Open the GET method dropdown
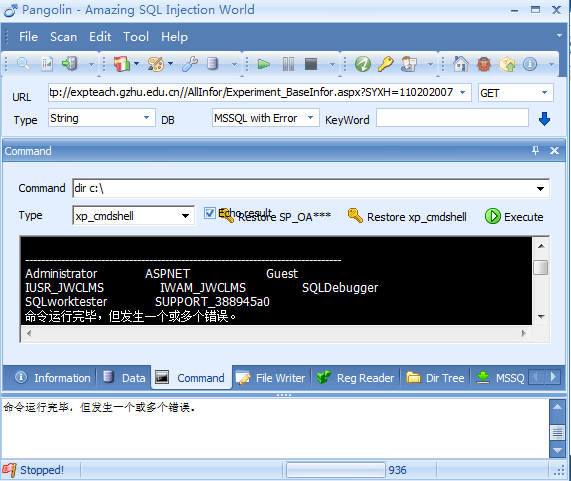 coord(544,92)
